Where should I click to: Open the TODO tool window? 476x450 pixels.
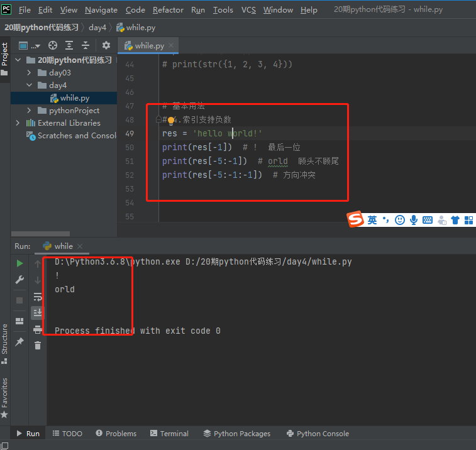point(67,433)
